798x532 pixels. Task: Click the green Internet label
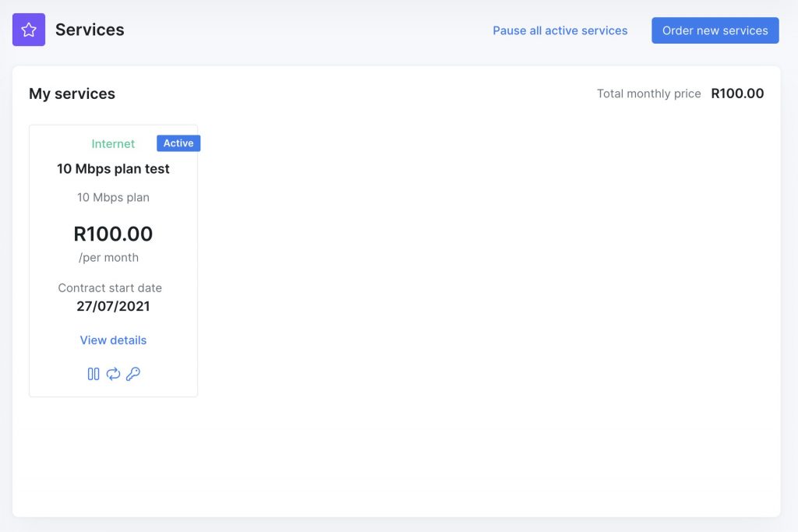click(113, 144)
